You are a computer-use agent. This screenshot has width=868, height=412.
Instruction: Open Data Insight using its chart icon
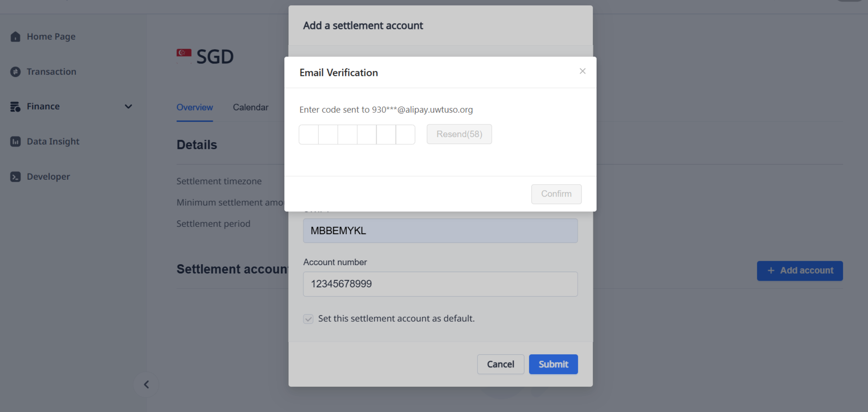(x=15, y=142)
